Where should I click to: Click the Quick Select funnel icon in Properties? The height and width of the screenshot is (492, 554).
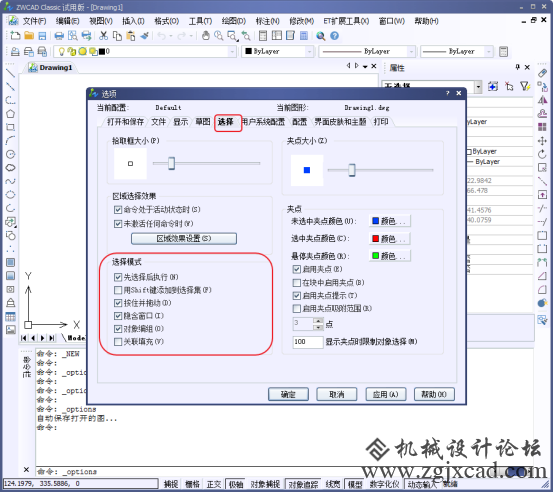point(525,86)
